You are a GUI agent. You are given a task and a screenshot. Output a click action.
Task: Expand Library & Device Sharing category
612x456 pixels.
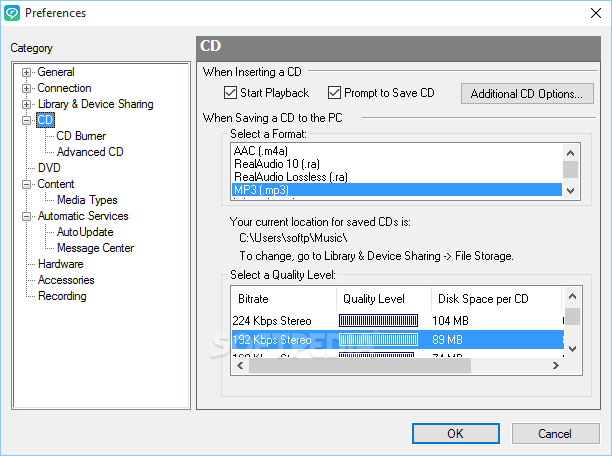click(x=26, y=104)
